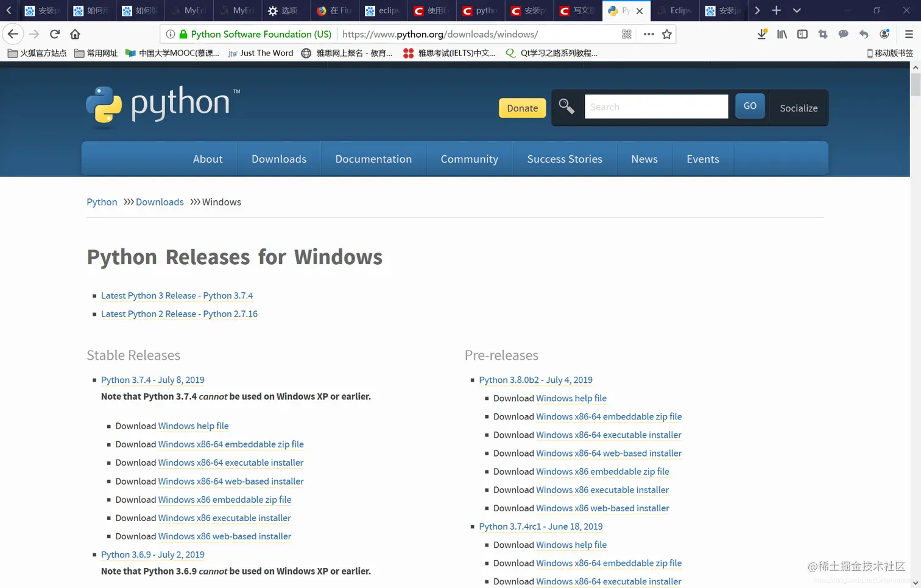
Task: Click the Python breadcrumb link
Action: [x=102, y=202]
